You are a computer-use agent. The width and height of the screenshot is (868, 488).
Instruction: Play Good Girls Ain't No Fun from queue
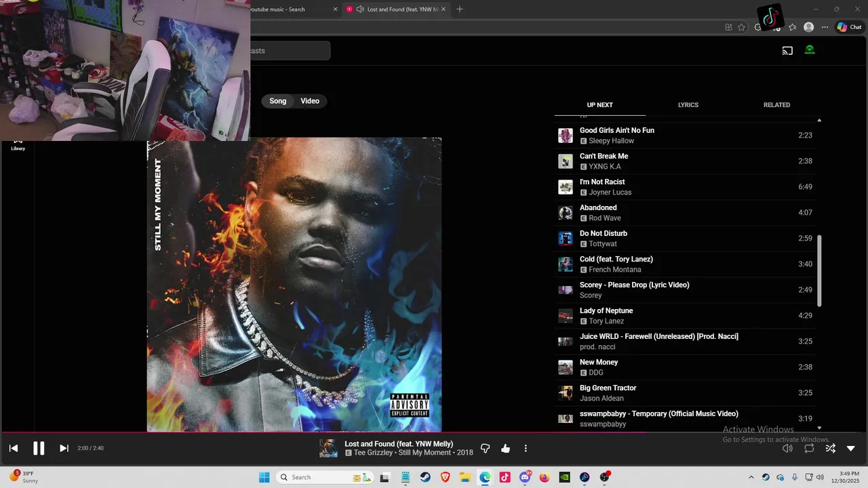(x=685, y=136)
